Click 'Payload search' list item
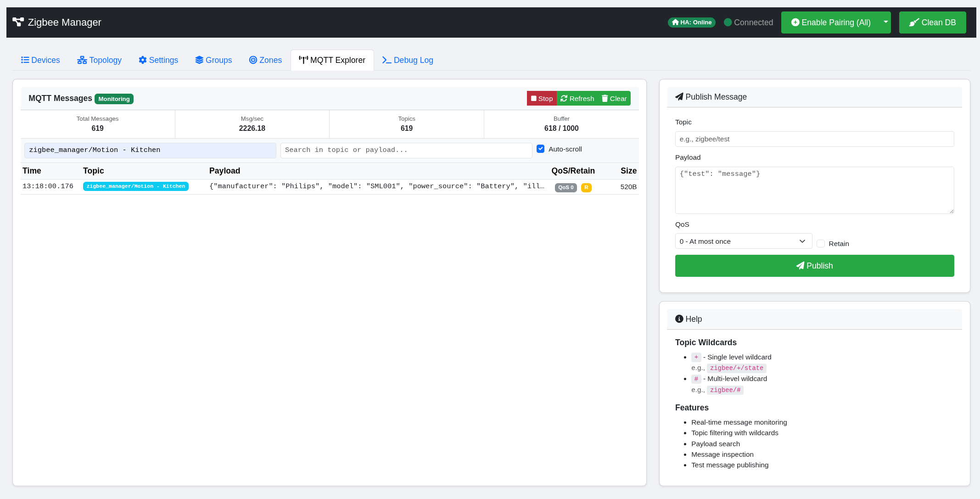Viewport: 980px width, 499px height. point(716,444)
